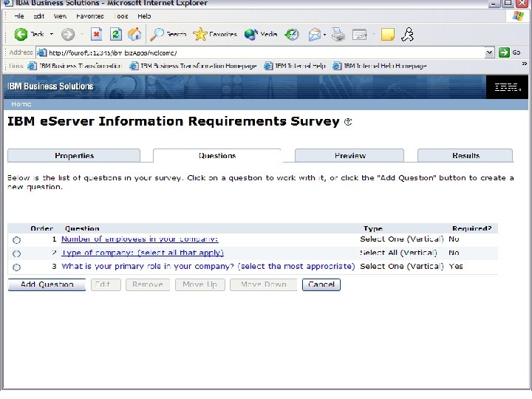
Task: Open the History icon
Action: click(292, 34)
